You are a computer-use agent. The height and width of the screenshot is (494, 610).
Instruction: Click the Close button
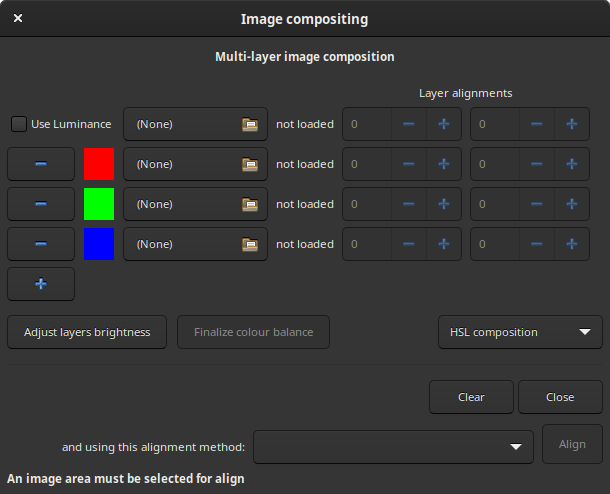560,397
